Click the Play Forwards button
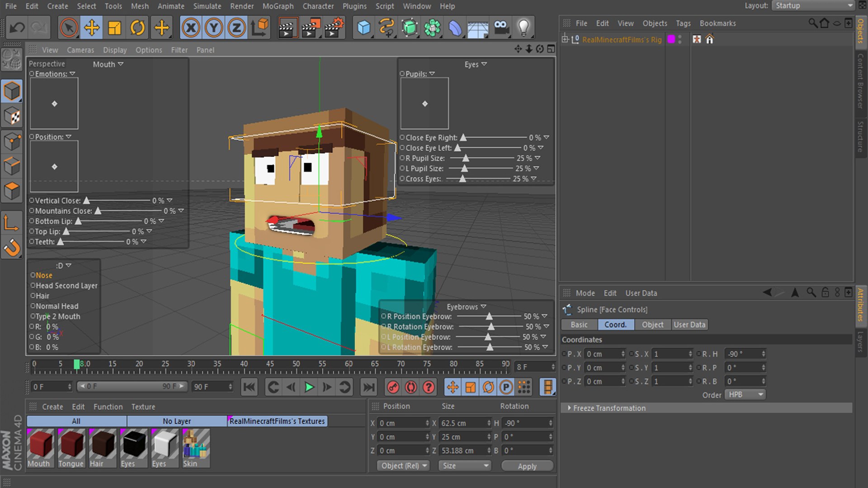 click(309, 387)
